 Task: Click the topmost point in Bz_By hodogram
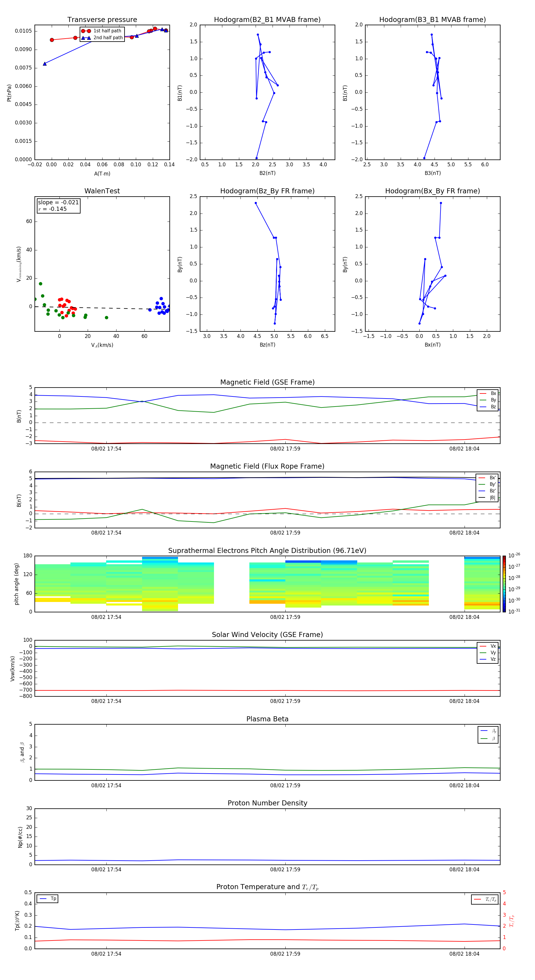click(256, 203)
